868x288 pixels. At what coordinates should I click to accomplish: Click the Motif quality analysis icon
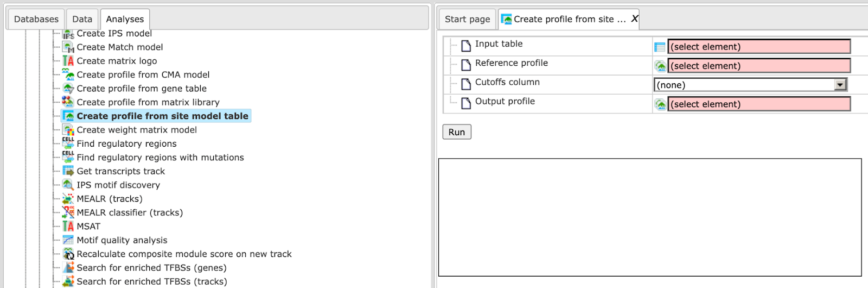tap(68, 240)
